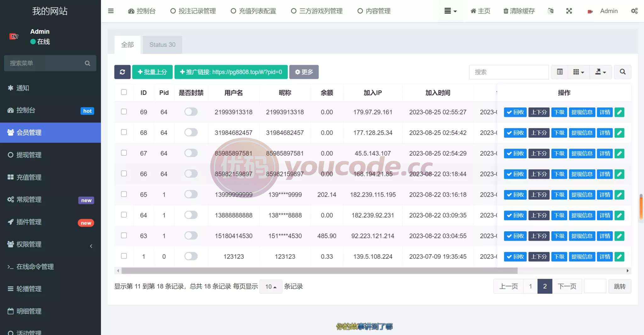This screenshot has width=644, height=335.
Task: Check the select-all checkbox in table header
Action: point(124,92)
